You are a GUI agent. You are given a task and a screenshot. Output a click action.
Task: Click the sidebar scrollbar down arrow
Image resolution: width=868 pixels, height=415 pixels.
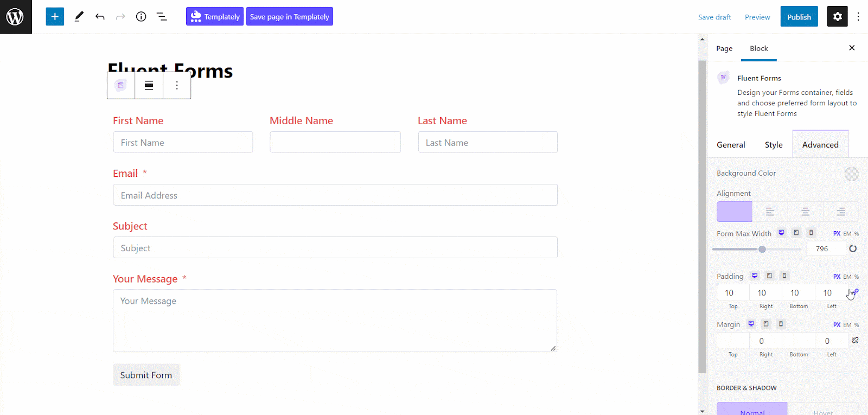703,411
